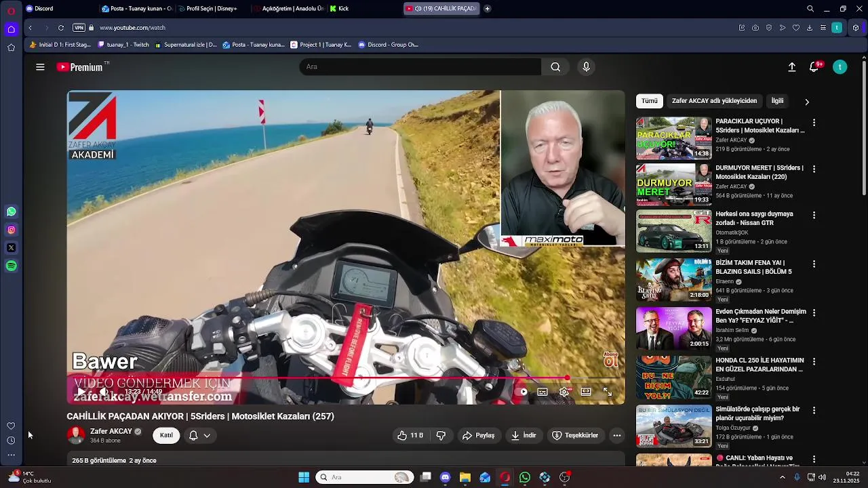Screen dimensions: 868x488
Task: Open more actions ellipsis under video
Action: (x=616, y=435)
